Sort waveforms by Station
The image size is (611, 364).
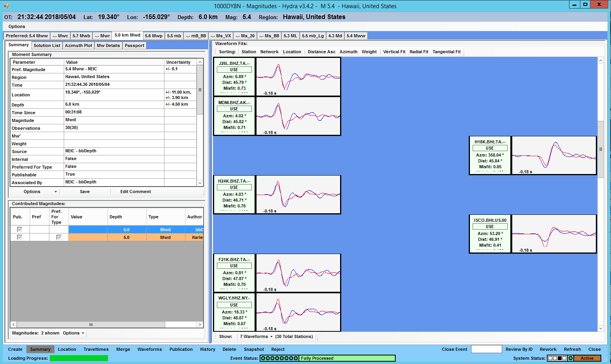[x=249, y=52]
